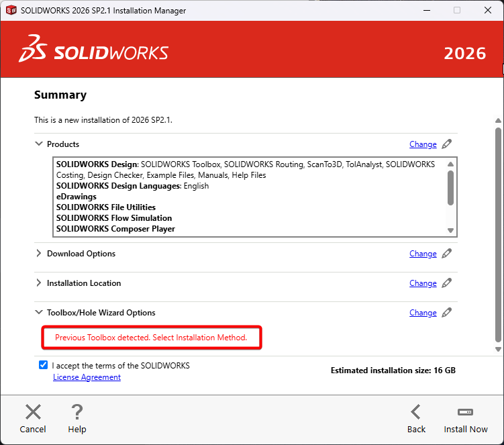The height and width of the screenshot is (445, 504).
Task: Click the products list scroll up arrow
Action: [450, 164]
